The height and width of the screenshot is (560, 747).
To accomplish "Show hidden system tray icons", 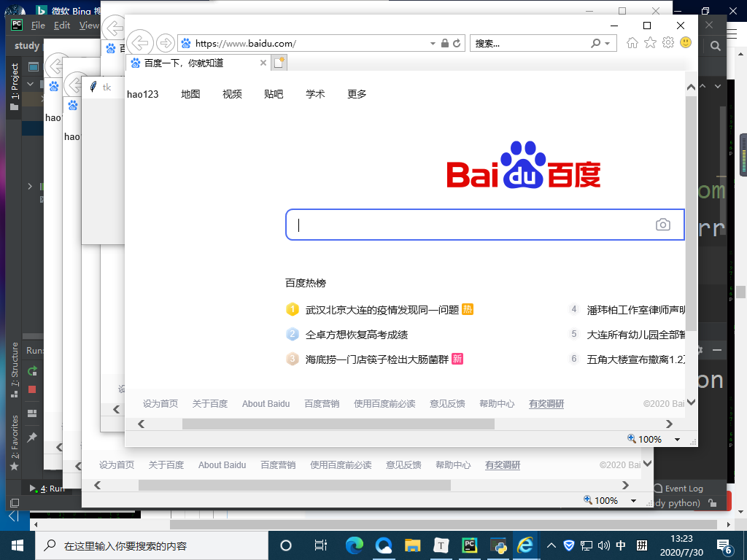I will pos(551,545).
